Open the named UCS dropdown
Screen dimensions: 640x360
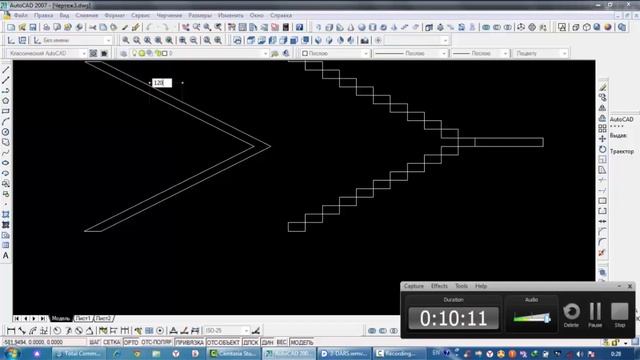point(72,40)
